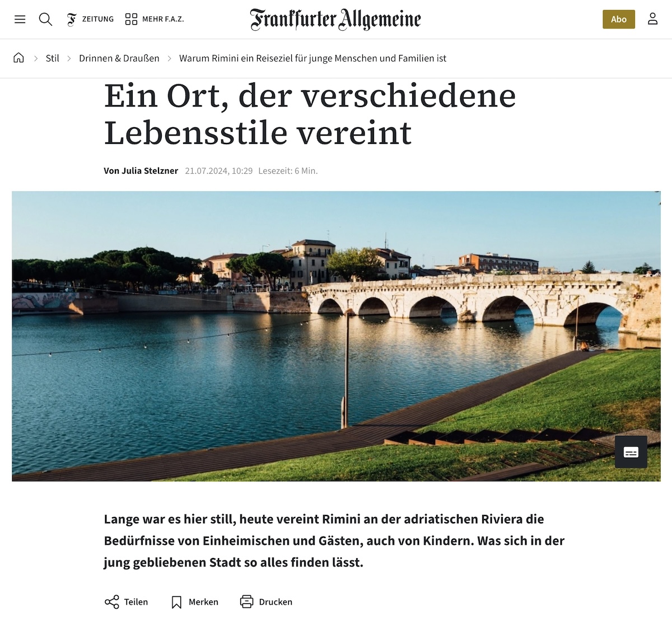Click the printer icon beside Drucken
Image resolution: width=672 pixels, height=627 pixels.
tap(246, 602)
